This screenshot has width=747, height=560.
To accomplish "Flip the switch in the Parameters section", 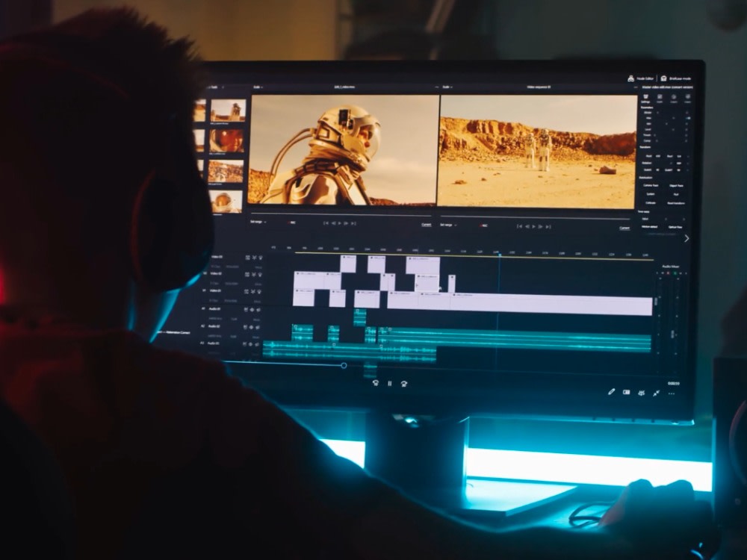I will (687, 118).
